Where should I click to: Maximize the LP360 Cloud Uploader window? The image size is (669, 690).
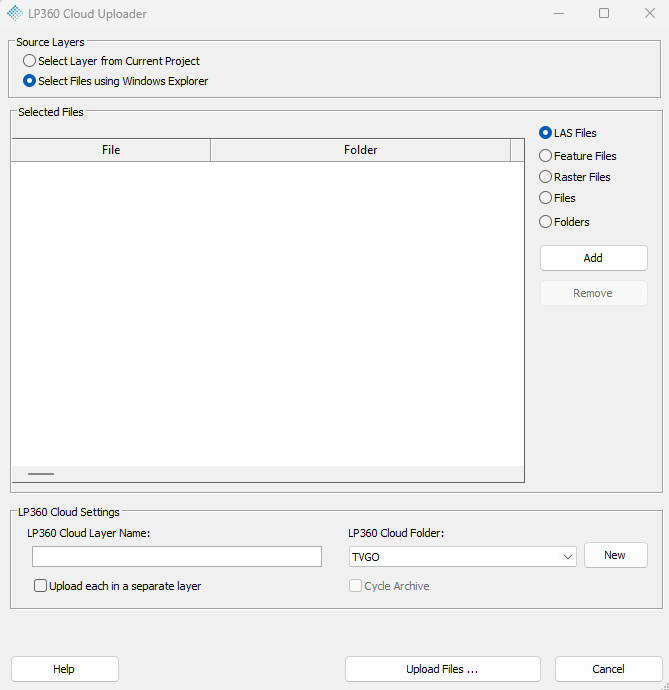coord(604,14)
